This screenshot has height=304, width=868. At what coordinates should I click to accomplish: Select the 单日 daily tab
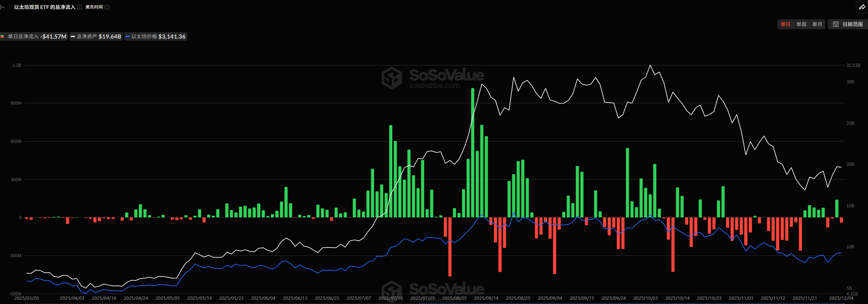click(785, 24)
